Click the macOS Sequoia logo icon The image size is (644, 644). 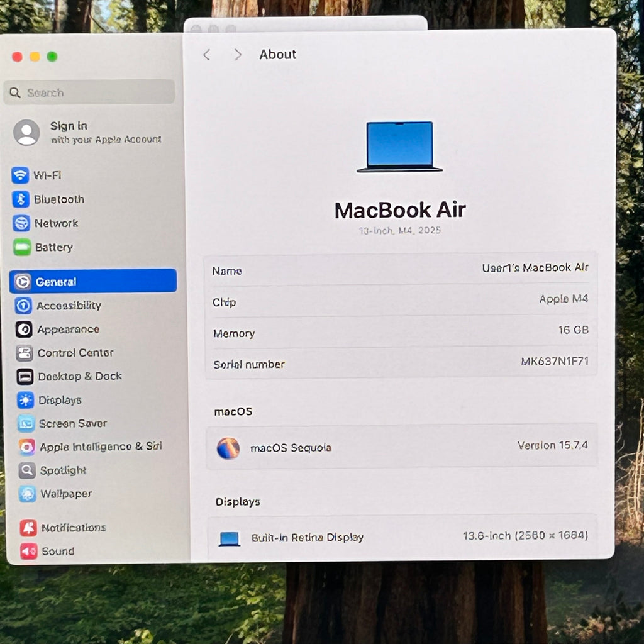tap(228, 448)
